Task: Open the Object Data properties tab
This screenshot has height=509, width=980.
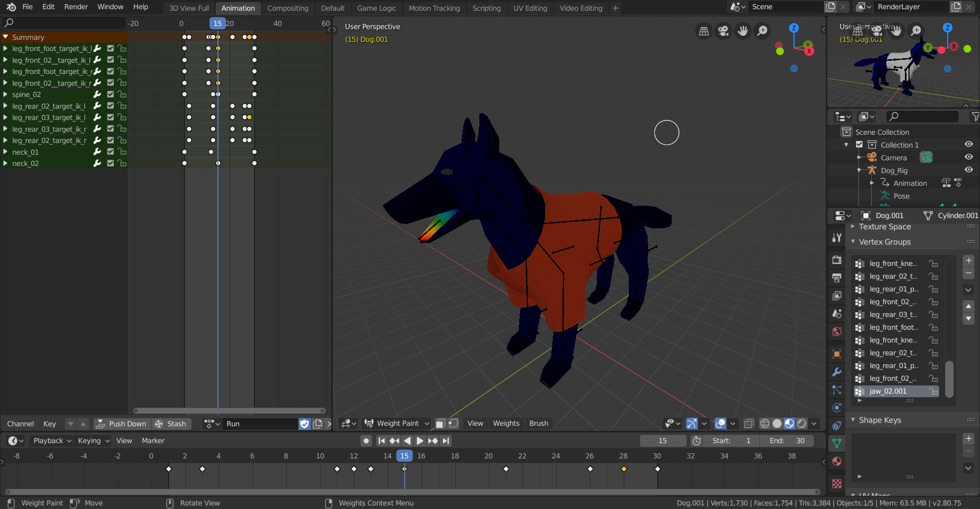Action: (x=837, y=443)
